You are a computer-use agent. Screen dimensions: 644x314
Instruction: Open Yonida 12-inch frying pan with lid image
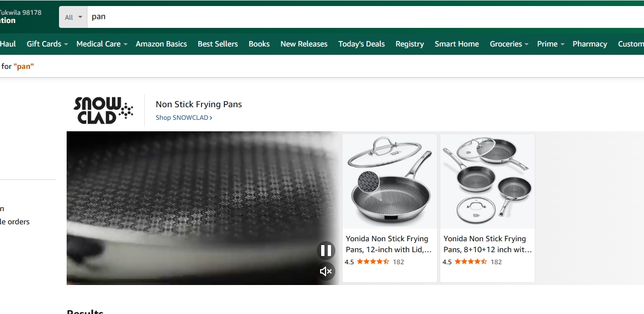click(389, 181)
